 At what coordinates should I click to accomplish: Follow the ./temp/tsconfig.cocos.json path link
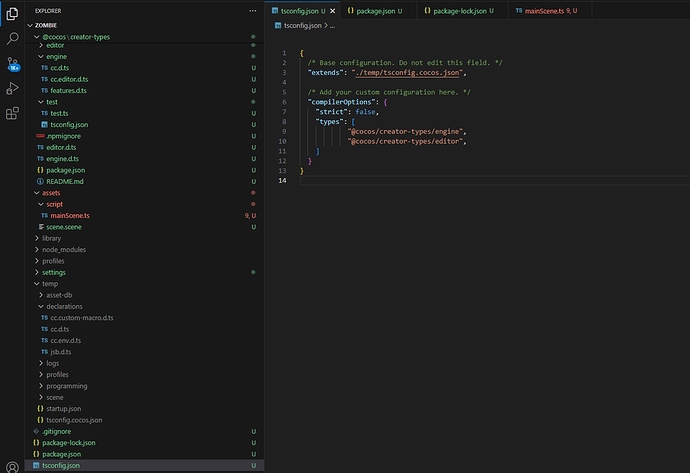coord(410,73)
